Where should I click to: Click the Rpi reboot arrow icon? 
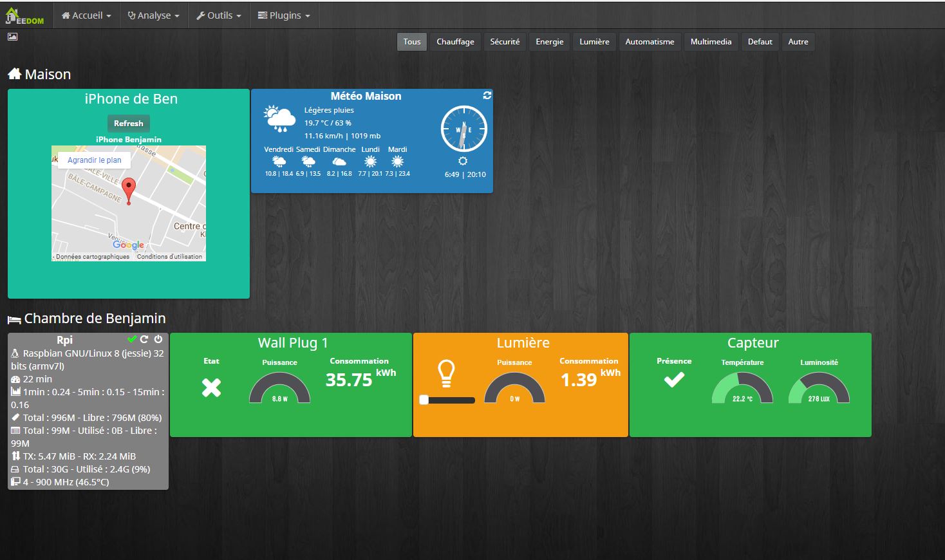[x=144, y=339]
